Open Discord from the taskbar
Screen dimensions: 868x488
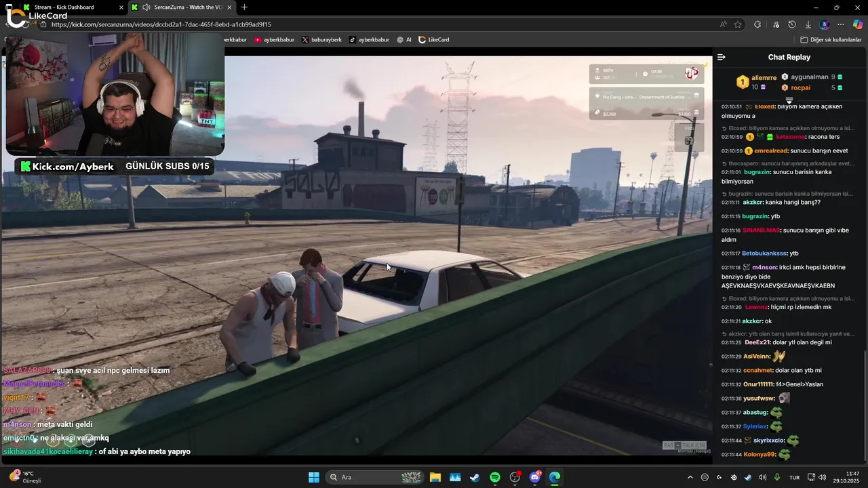tap(535, 477)
